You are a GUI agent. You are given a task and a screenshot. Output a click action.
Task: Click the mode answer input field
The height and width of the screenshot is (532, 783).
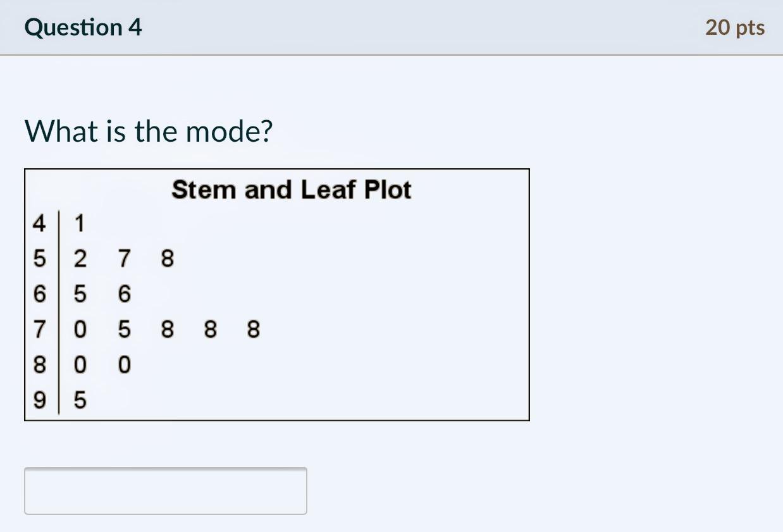click(x=166, y=491)
